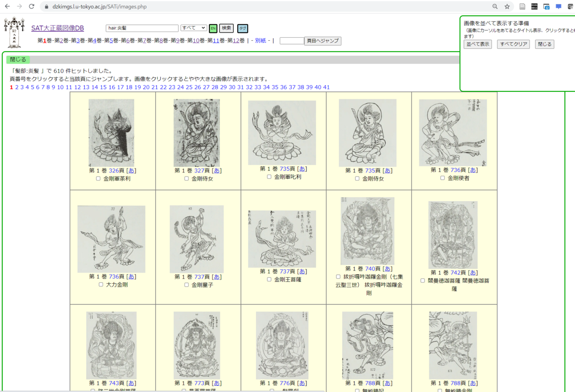Open the 別紙 link
This screenshot has height=392, width=575.
261,41
